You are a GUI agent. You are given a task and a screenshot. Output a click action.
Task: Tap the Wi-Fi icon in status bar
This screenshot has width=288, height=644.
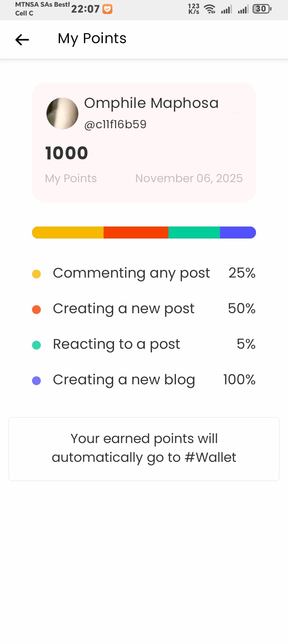point(210,9)
